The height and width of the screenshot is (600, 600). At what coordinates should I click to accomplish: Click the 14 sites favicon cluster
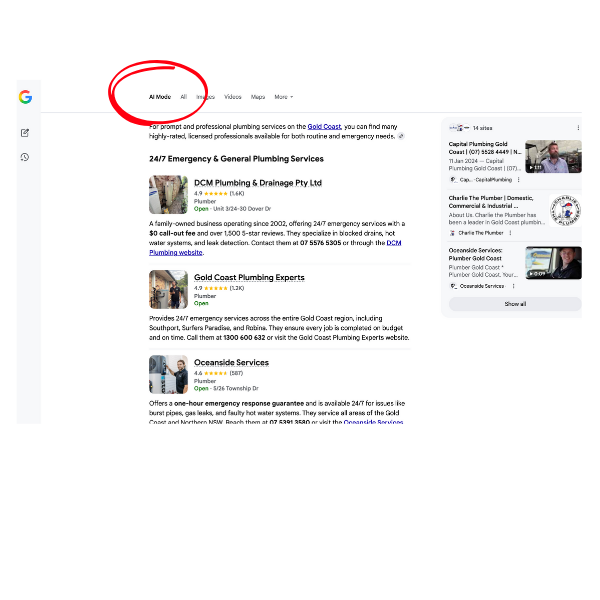pyautogui.click(x=459, y=128)
